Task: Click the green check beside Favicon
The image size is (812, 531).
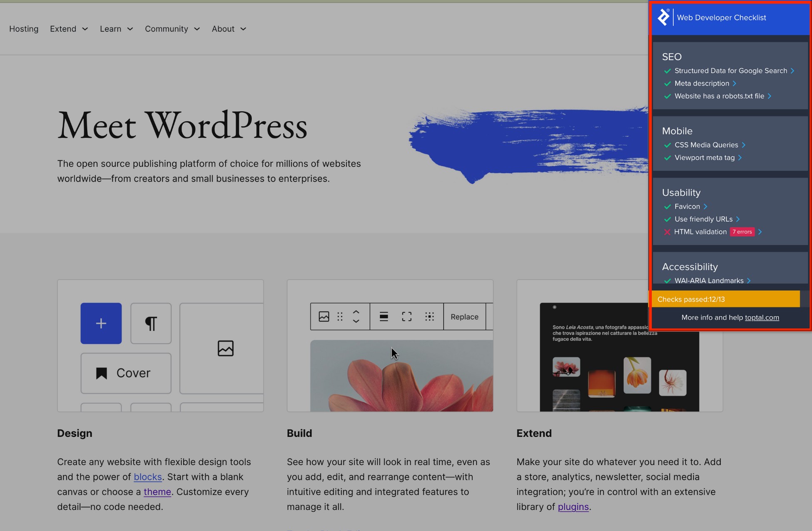Action: [x=668, y=207]
